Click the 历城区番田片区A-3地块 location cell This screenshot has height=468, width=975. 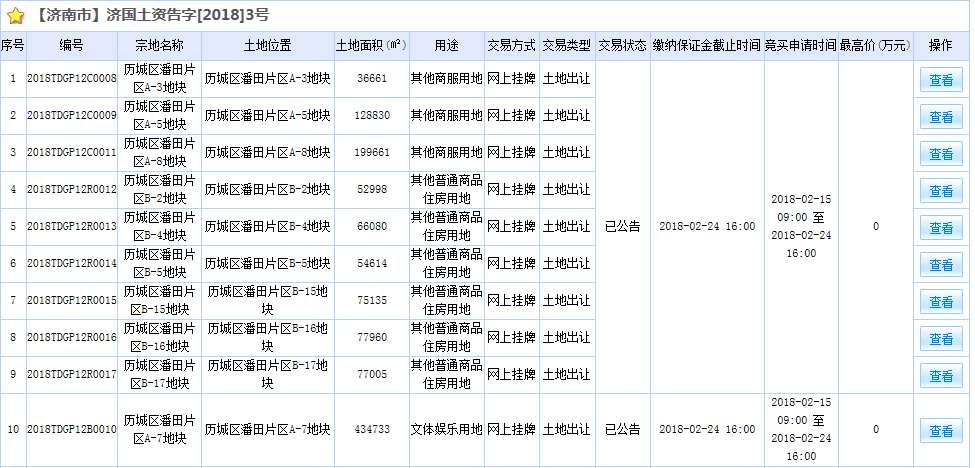click(267, 79)
